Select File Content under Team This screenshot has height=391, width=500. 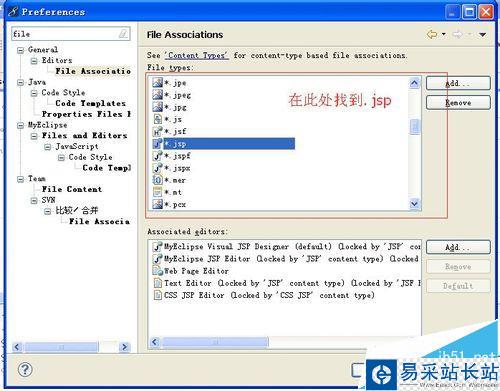[x=72, y=189]
